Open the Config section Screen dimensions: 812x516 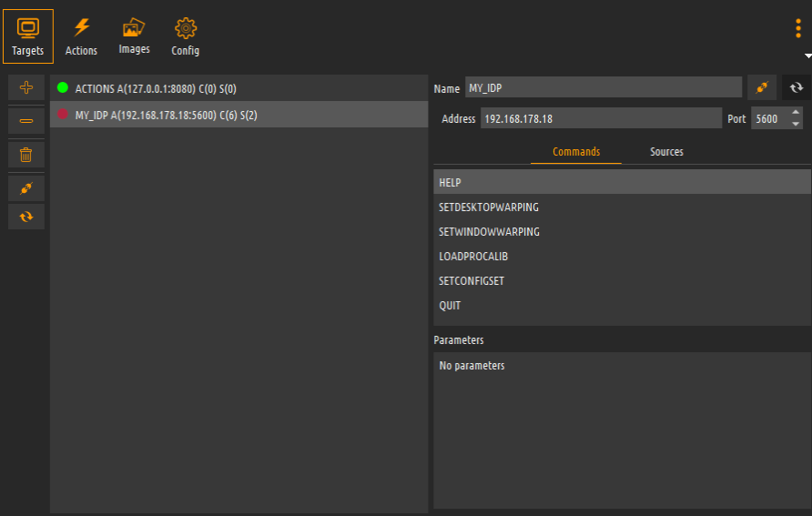(186, 36)
